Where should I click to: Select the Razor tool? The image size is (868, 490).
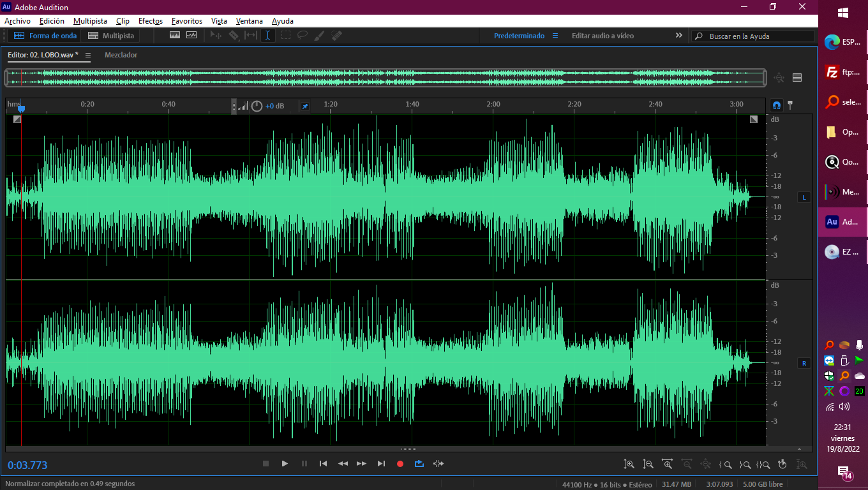(x=234, y=36)
